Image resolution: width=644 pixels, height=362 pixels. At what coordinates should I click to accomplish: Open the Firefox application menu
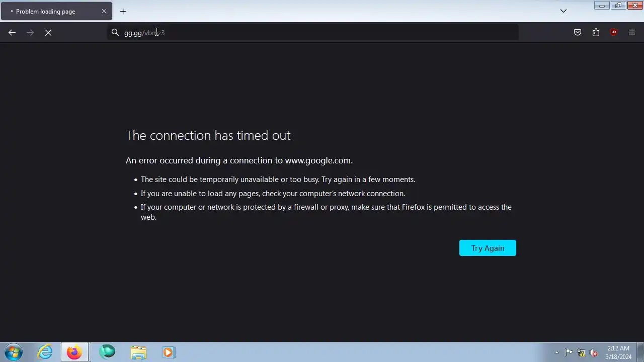coord(632,32)
